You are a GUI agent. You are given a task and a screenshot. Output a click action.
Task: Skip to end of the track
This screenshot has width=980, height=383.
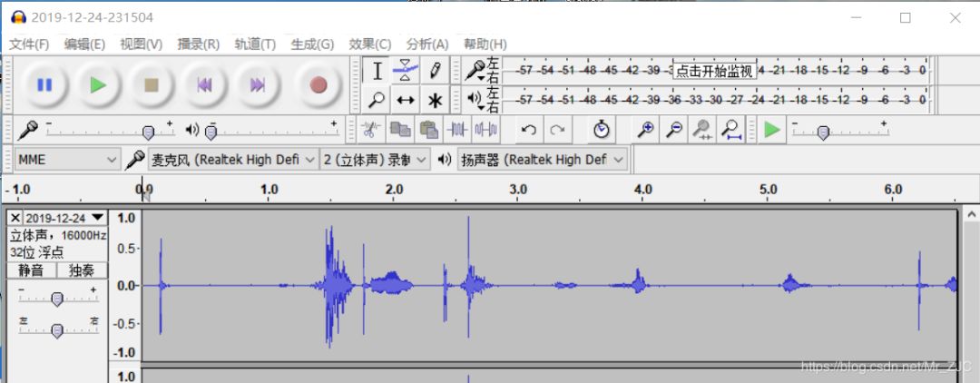tap(258, 85)
